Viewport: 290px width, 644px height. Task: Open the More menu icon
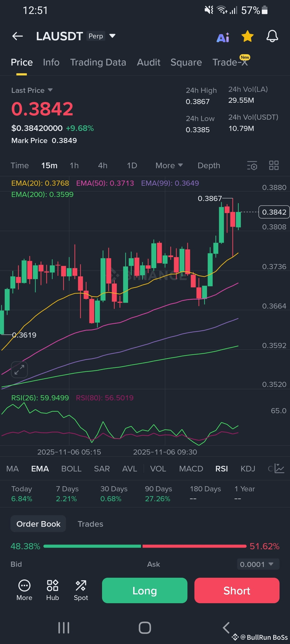click(24, 590)
